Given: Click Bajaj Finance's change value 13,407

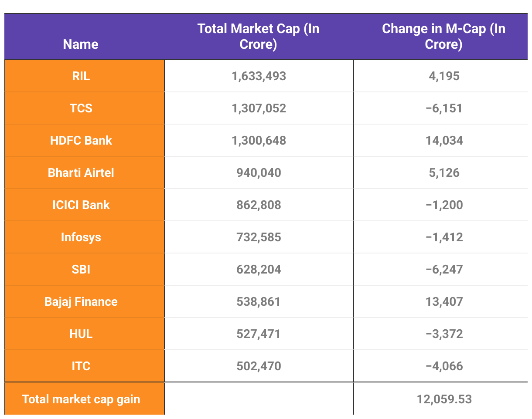Looking at the screenshot, I should pyautogui.click(x=444, y=302).
